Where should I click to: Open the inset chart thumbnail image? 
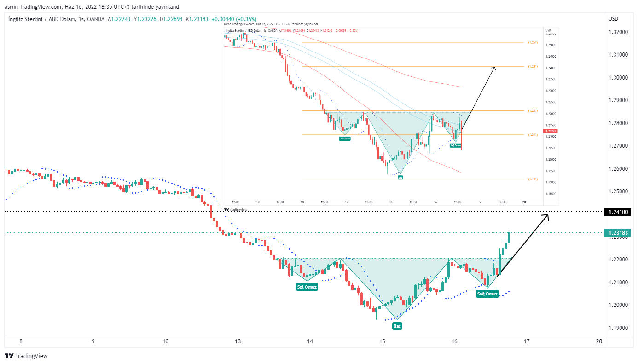point(391,115)
